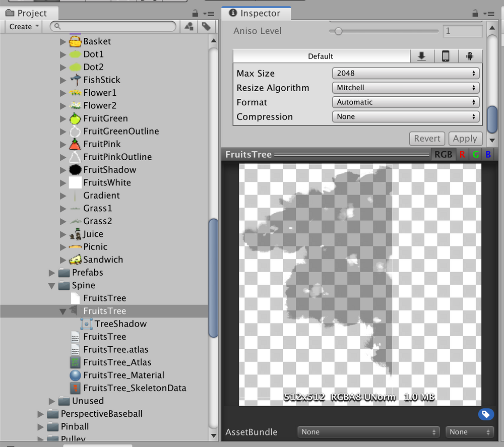Image resolution: width=504 pixels, height=447 pixels.
Task: Click the label filter icon beside the search bar
Action: (x=207, y=26)
